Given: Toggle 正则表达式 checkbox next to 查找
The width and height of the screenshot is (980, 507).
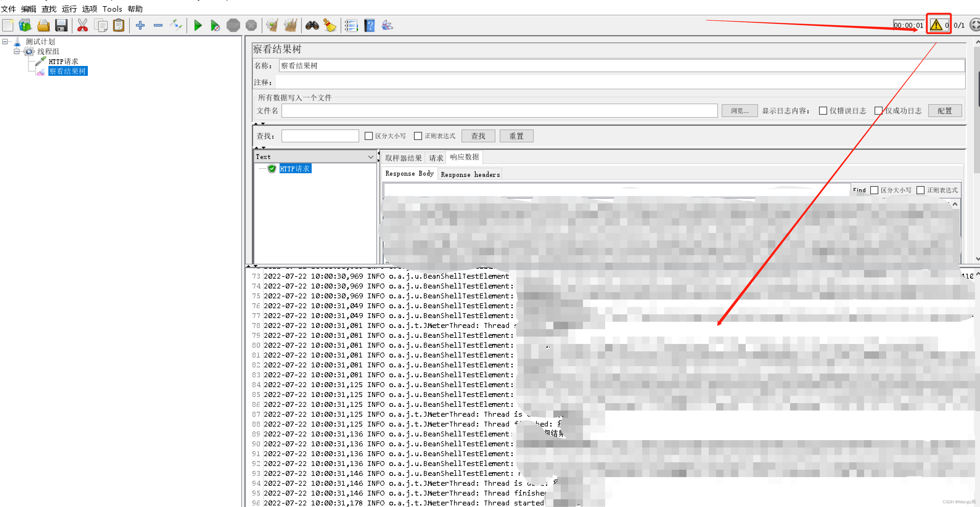Looking at the screenshot, I should [x=418, y=136].
